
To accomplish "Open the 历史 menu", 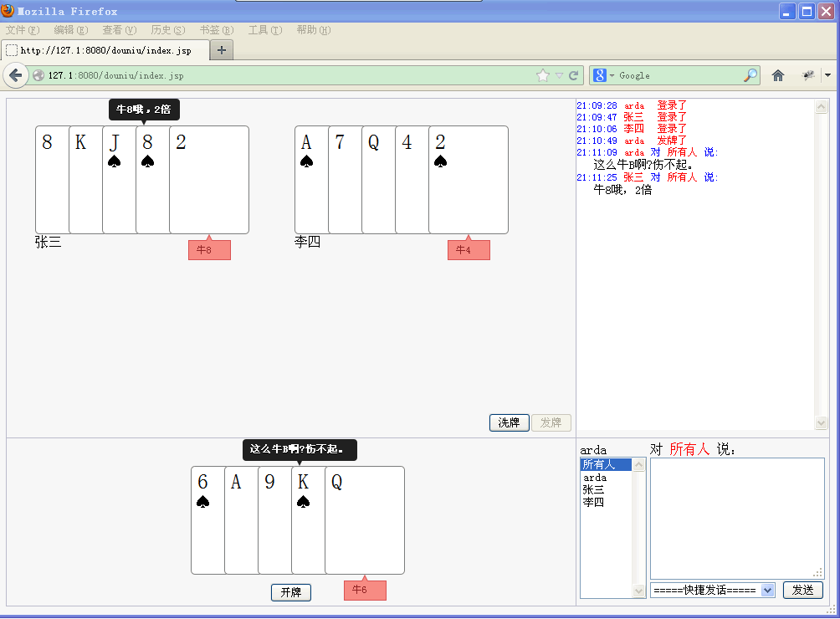I will (168, 30).
